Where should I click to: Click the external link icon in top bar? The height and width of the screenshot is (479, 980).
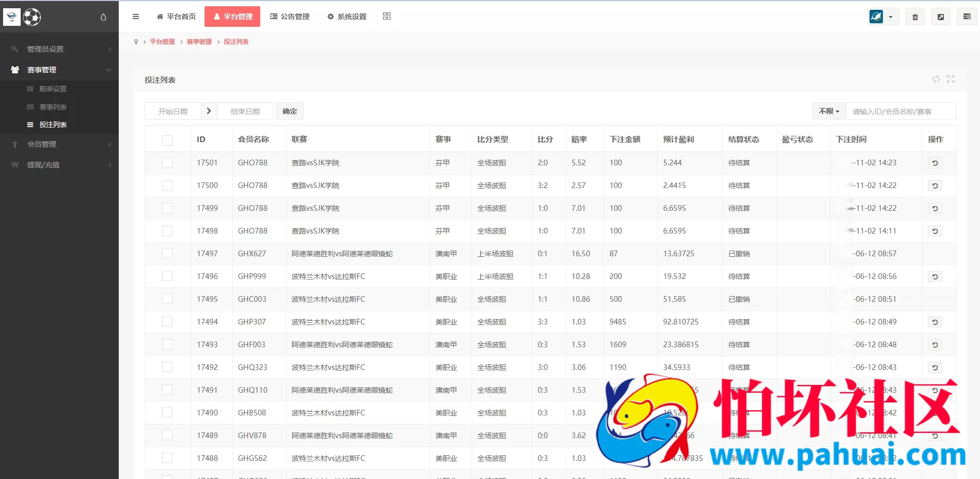[x=941, y=17]
